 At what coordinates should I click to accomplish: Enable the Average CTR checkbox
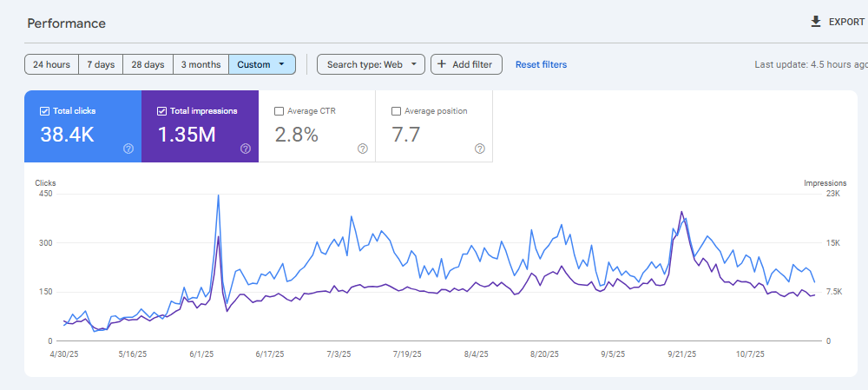[279, 111]
